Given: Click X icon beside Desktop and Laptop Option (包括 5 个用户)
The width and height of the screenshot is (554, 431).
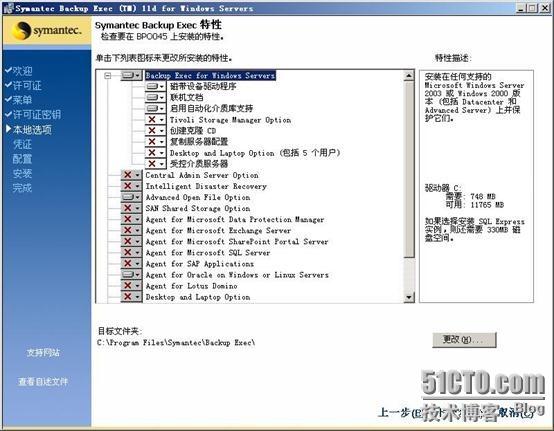Looking at the screenshot, I should point(155,153).
